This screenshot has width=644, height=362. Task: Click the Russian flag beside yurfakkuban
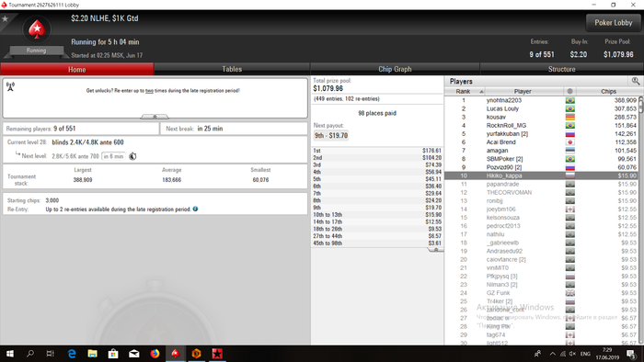pos(570,134)
